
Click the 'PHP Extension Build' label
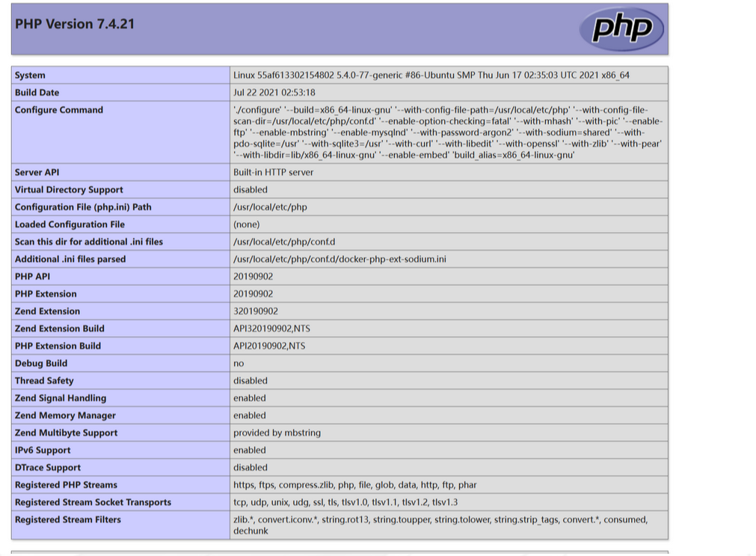point(58,346)
